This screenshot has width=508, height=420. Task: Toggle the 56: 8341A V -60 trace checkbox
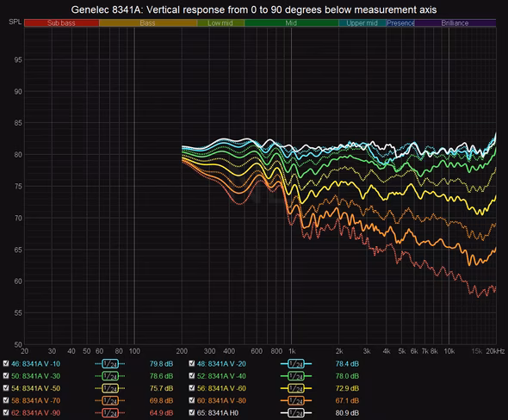coord(192,388)
